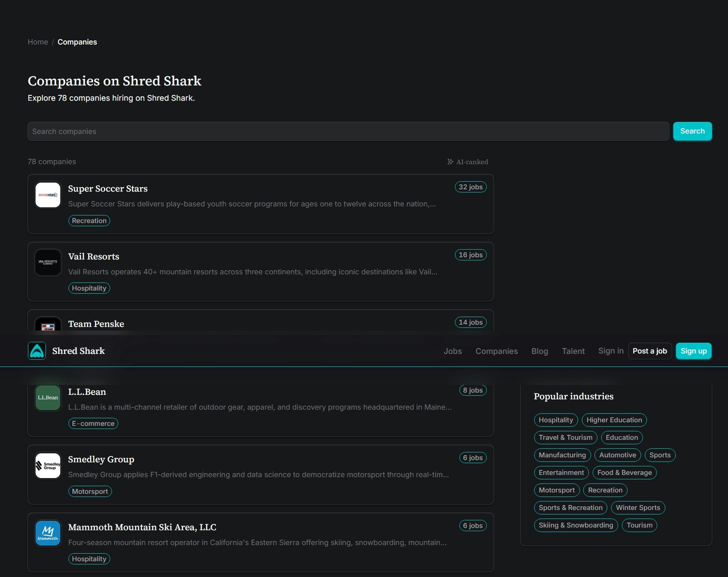Select Hospitality in Popular industries
This screenshot has width=728, height=577.
556,420
